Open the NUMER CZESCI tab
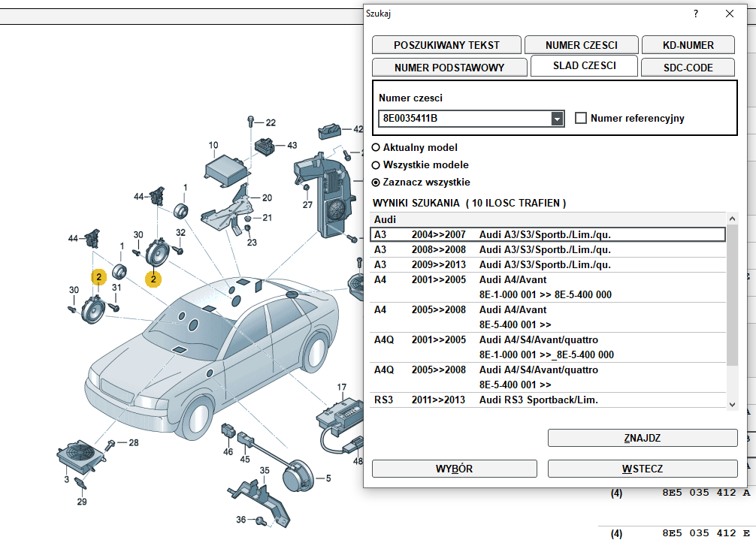756x549 pixels. point(582,45)
